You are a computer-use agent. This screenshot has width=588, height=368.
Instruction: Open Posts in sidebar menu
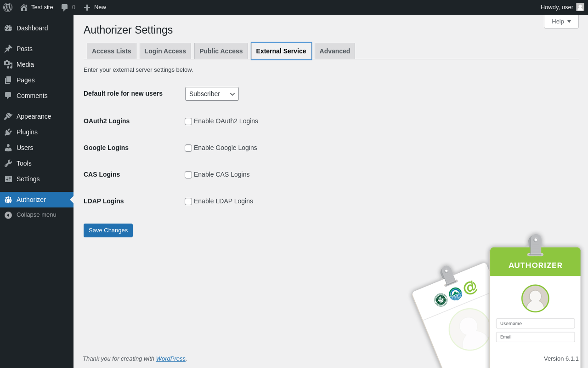coord(37,49)
